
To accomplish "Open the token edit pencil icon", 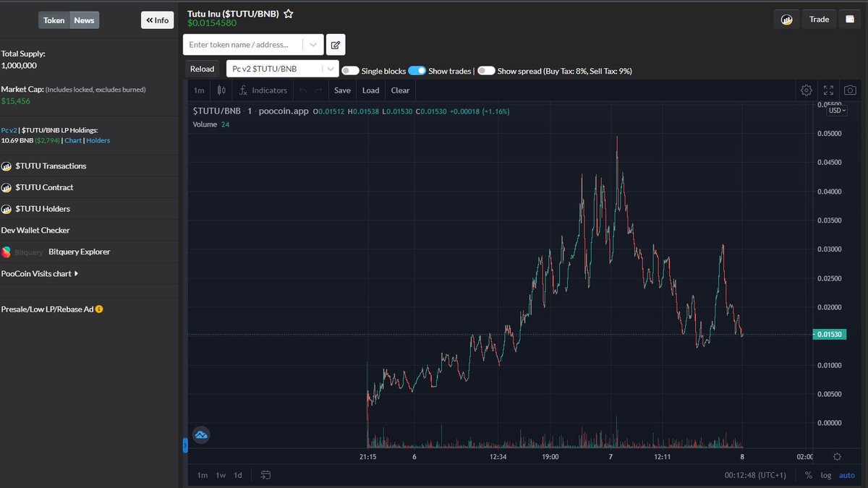I will click(x=336, y=45).
